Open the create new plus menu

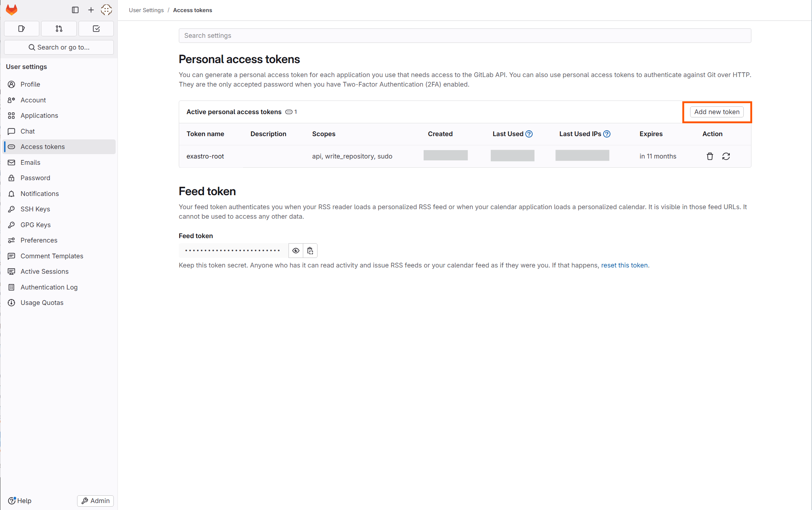91,10
